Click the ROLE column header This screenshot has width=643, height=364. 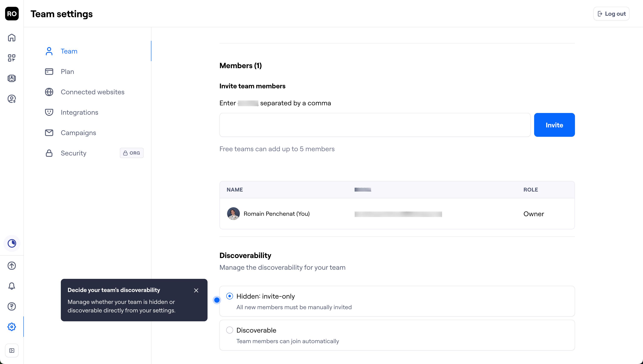pos(531,190)
